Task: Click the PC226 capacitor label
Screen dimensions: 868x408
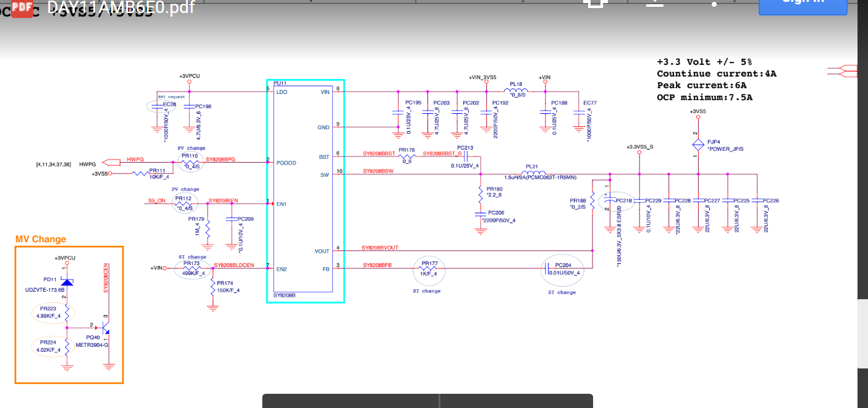Action: pos(770,201)
